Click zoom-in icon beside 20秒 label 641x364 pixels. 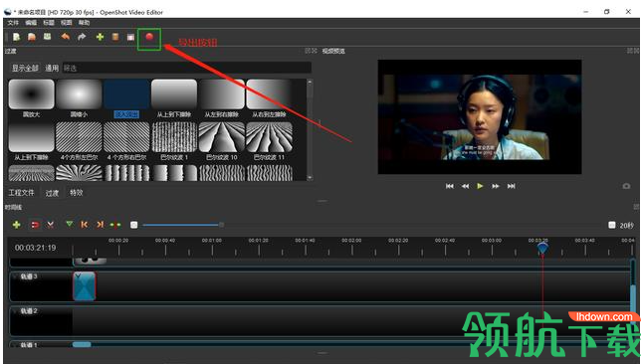click(612, 225)
